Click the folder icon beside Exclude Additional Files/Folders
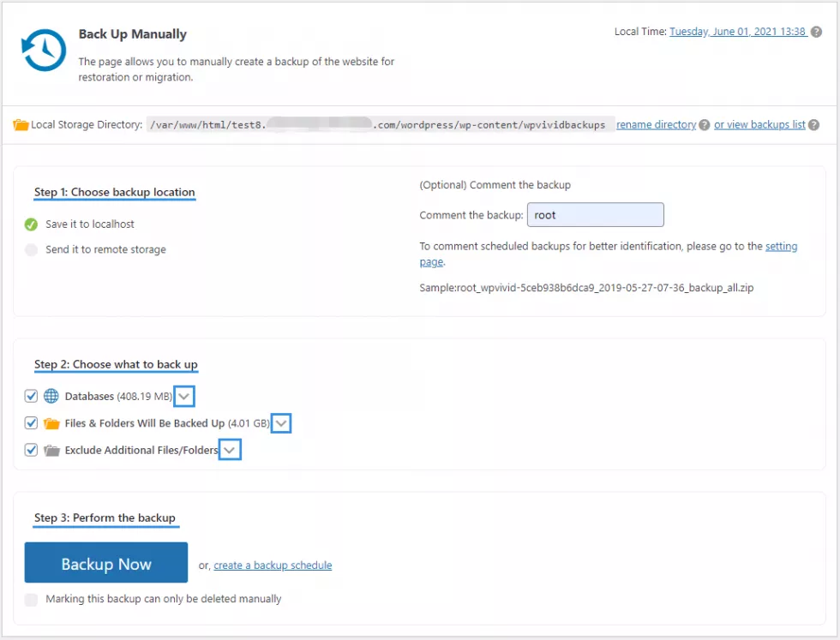 point(51,449)
